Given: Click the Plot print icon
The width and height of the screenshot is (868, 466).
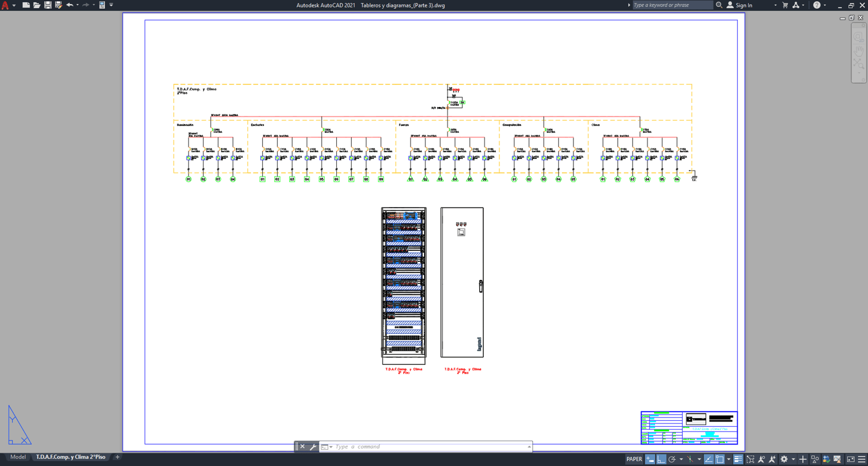Looking at the screenshot, I should pyautogui.click(x=102, y=5).
